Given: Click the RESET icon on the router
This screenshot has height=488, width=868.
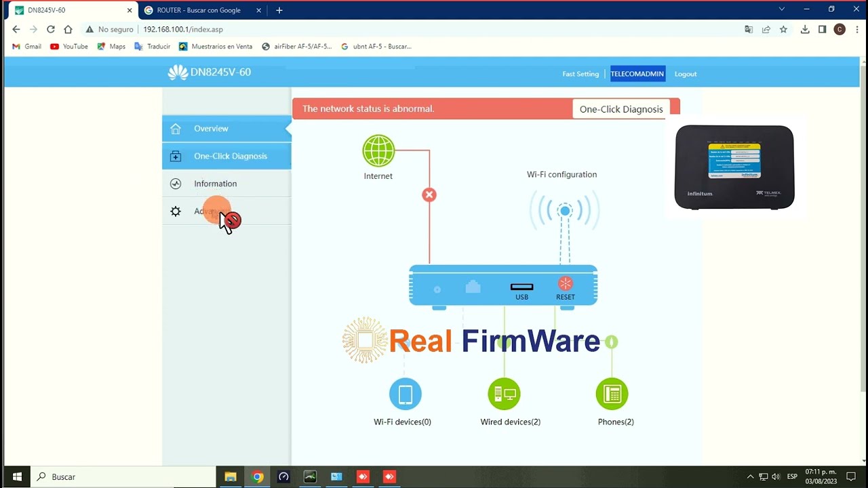Looking at the screenshot, I should (566, 284).
